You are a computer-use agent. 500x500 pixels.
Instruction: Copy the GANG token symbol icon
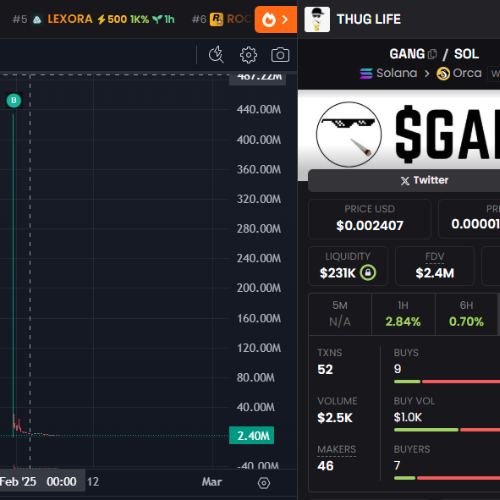(x=432, y=54)
